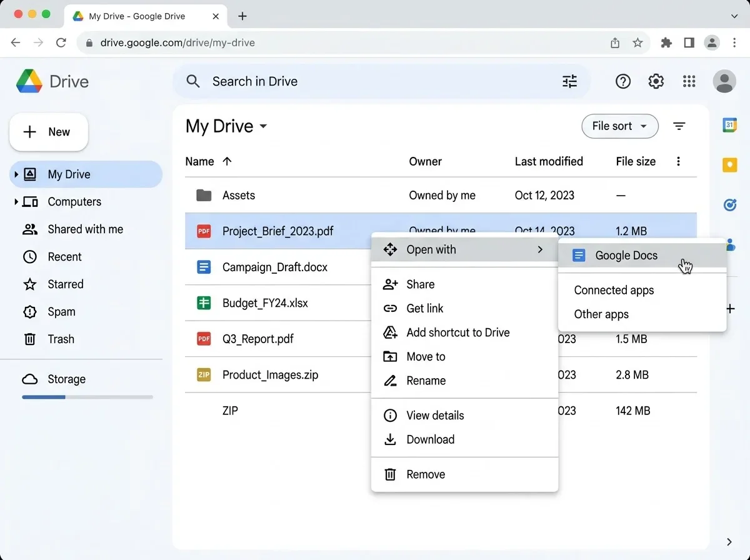Open the Chrome tab search chevron

(x=735, y=16)
